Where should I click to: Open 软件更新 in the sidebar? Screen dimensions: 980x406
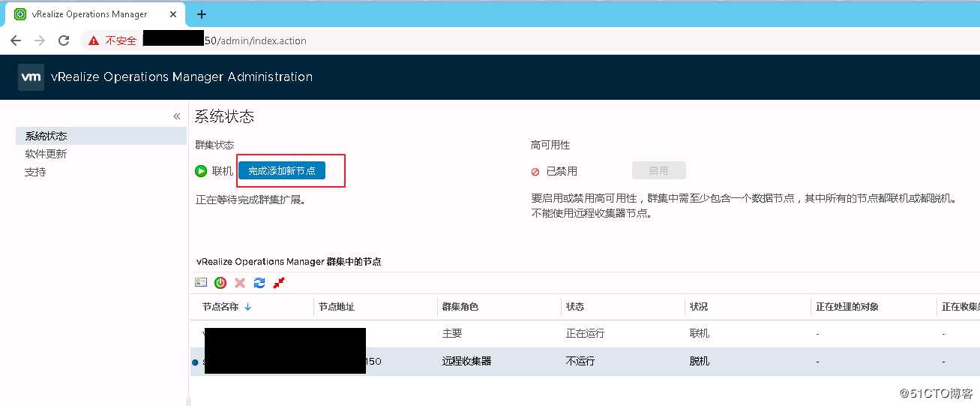pyautogui.click(x=46, y=154)
